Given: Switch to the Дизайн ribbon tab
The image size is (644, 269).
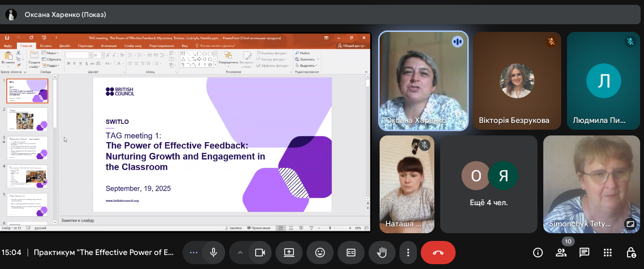Looking at the screenshot, I should click(x=65, y=46).
